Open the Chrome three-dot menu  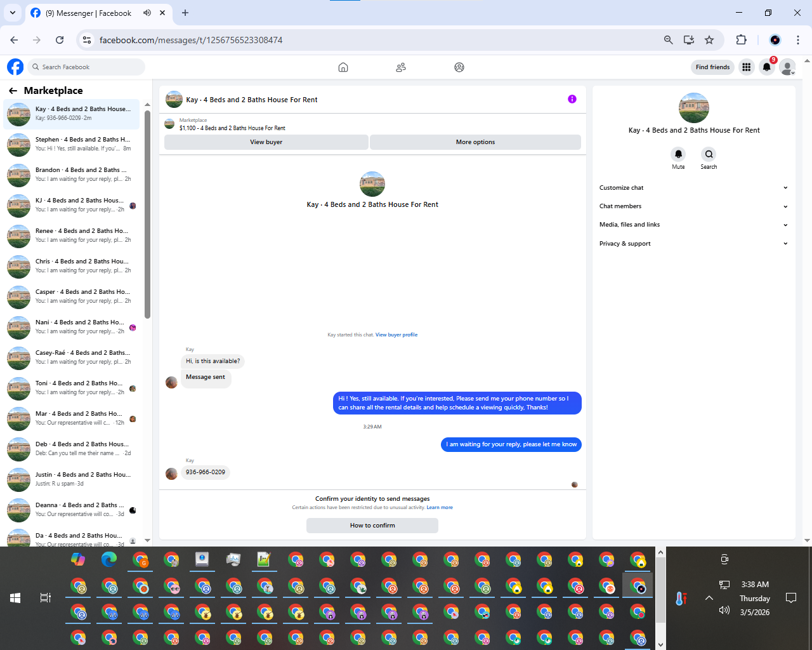click(x=798, y=40)
